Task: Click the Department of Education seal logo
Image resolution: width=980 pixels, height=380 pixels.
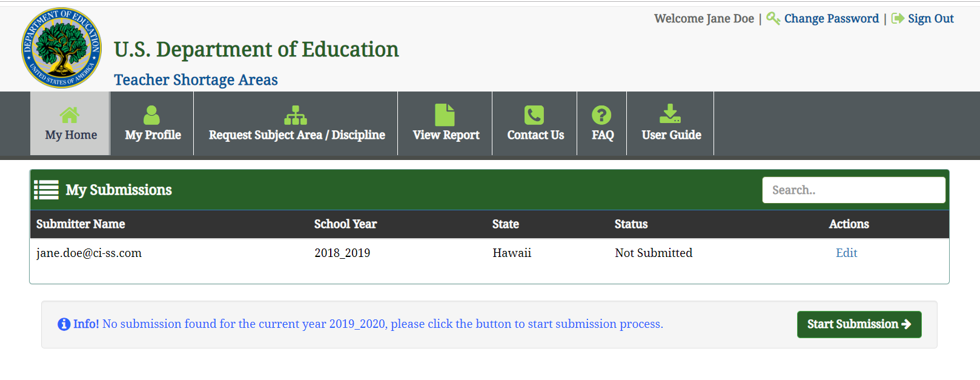Action: (61, 48)
